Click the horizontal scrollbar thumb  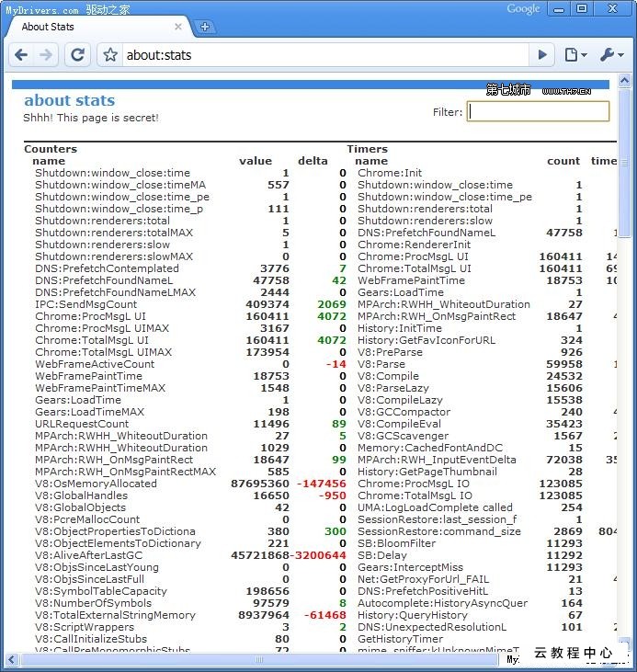260,659
